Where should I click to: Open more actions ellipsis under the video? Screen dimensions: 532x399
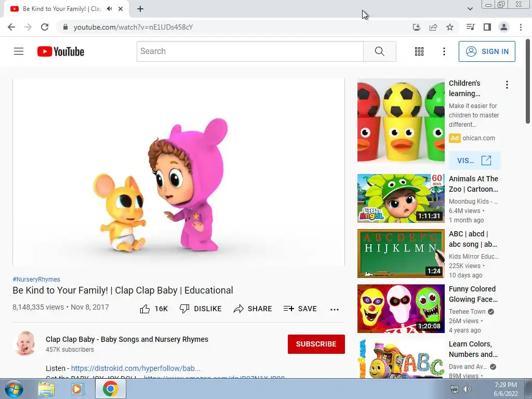tap(335, 309)
